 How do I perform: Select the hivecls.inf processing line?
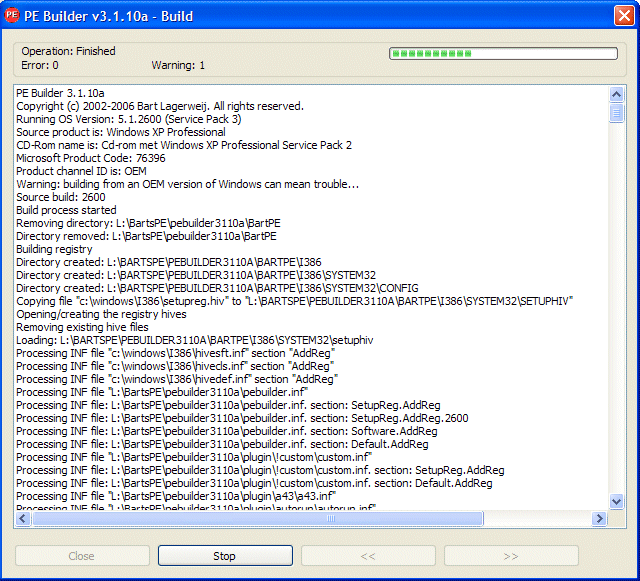(176, 366)
